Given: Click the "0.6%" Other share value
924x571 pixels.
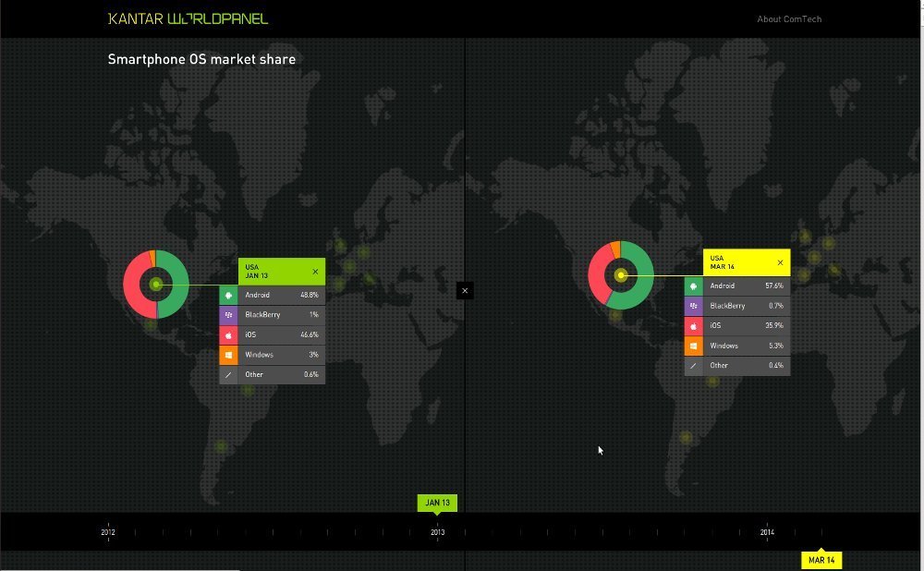Looking at the screenshot, I should tap(311, 375).
